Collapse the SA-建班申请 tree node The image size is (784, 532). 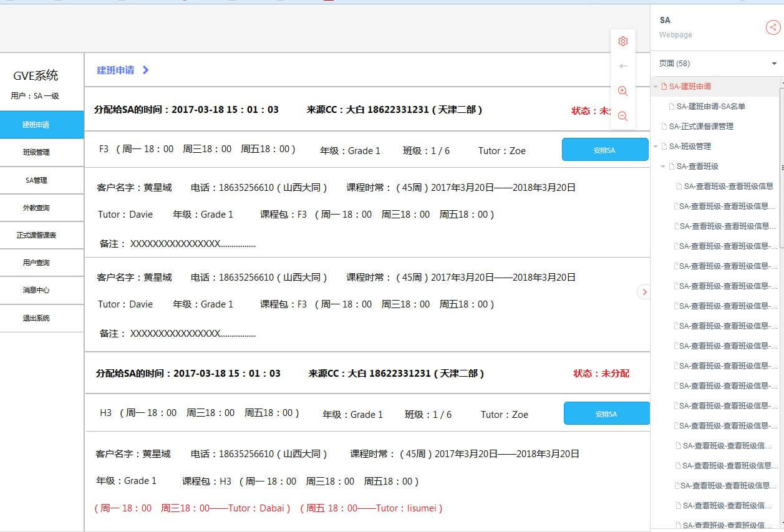click(x=656, y=87)
